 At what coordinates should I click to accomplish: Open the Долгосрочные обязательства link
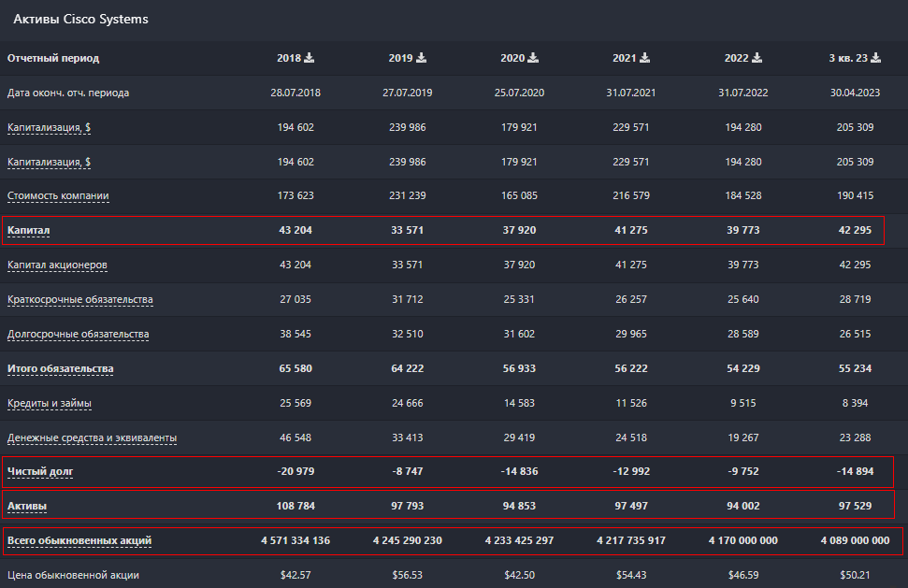point(79,334)
